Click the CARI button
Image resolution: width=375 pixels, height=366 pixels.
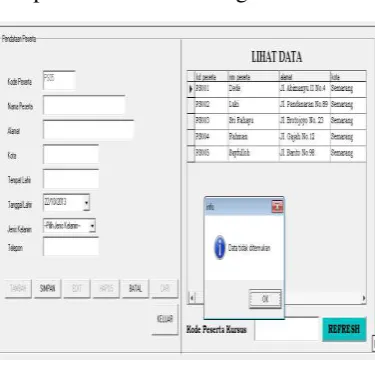[x=165, y=288]
